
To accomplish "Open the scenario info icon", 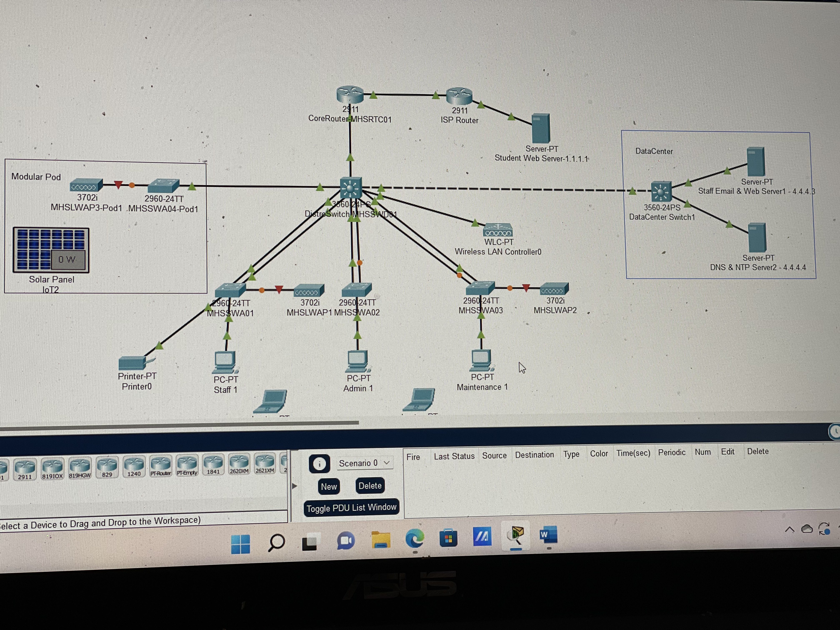I will pyautogui.click(x=319, y=464).
